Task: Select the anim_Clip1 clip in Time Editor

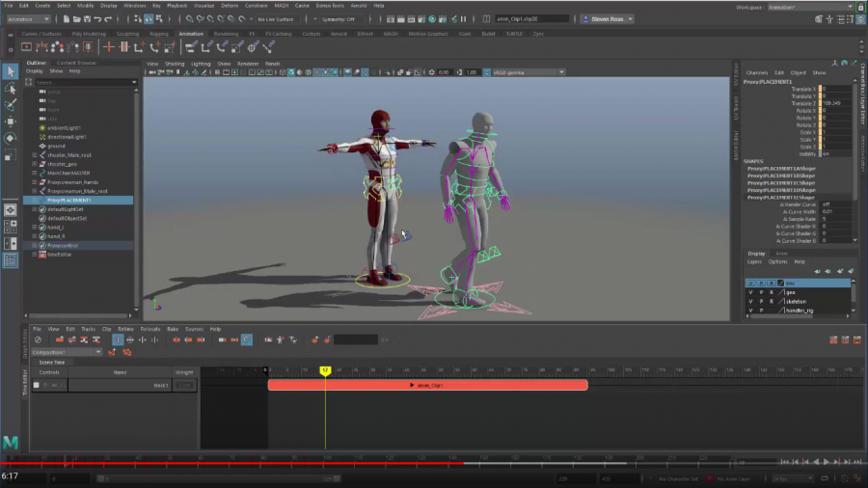Action: [x=427, y=385]
